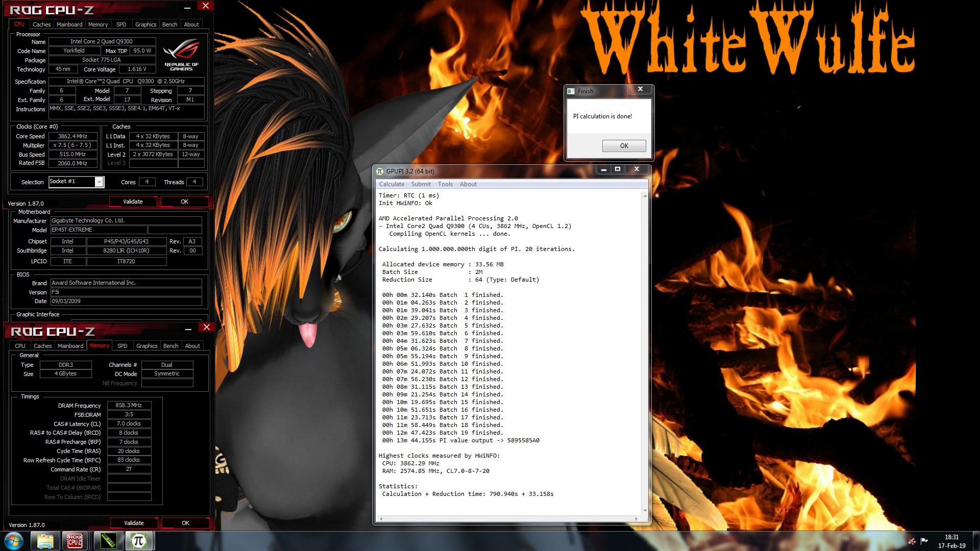Open the Calculate menu in GPUPI
Screen dimensions: 980x551
(x=391, y=184)
